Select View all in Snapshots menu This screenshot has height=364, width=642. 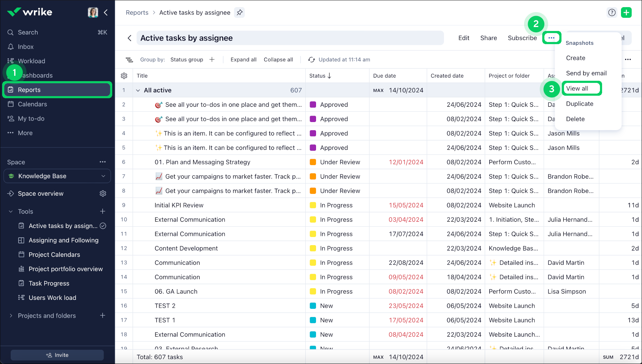[x=577, y=89]
